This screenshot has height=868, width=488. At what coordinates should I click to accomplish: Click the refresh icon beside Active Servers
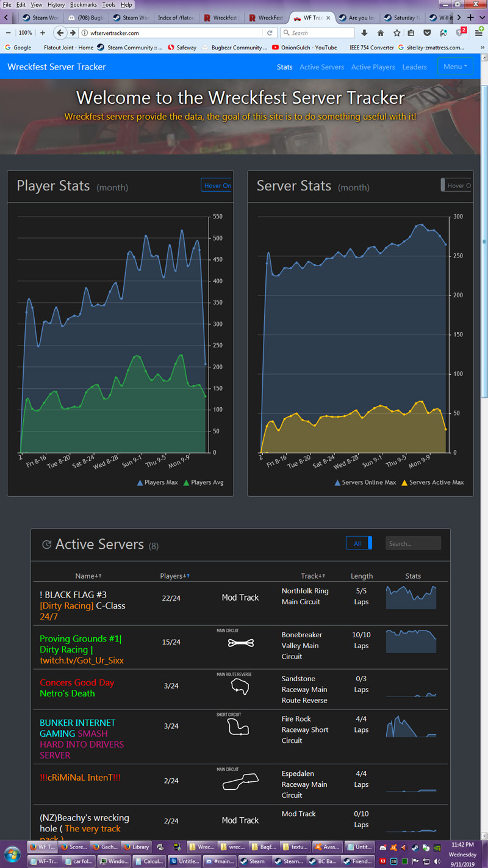click(x=46, y=544)
